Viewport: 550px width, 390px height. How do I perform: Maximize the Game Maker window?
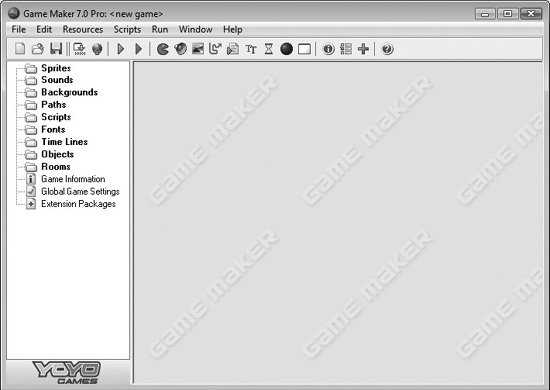pyautogui.click(x=508, y=14)
